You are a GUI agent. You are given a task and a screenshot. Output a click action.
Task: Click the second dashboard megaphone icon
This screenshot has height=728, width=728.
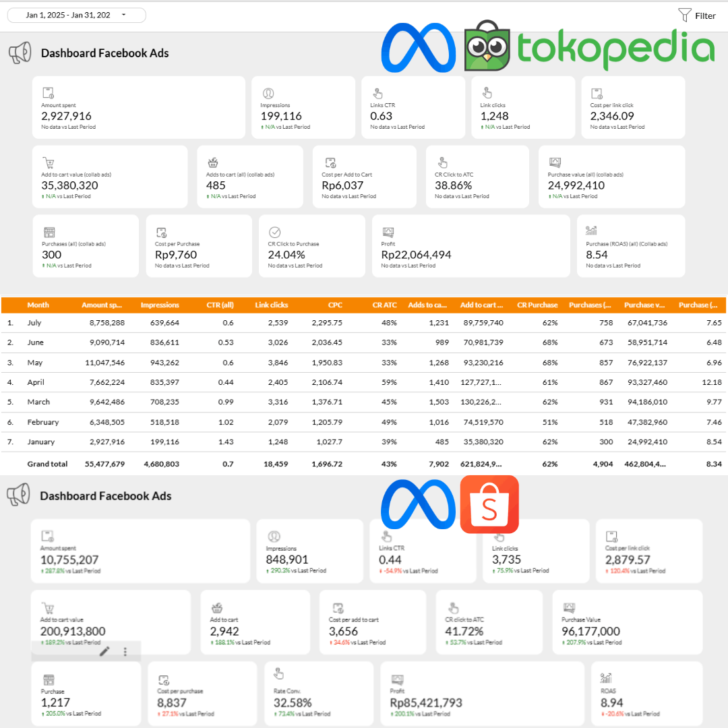click(x=19, y=495)
